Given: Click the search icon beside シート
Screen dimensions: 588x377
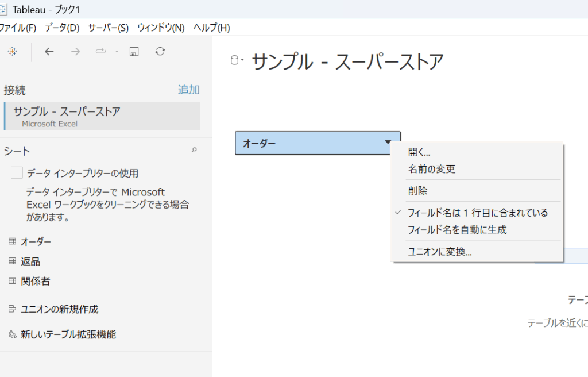Looking at the screenshot, I should pyautogui.click(x=194, y=151).
